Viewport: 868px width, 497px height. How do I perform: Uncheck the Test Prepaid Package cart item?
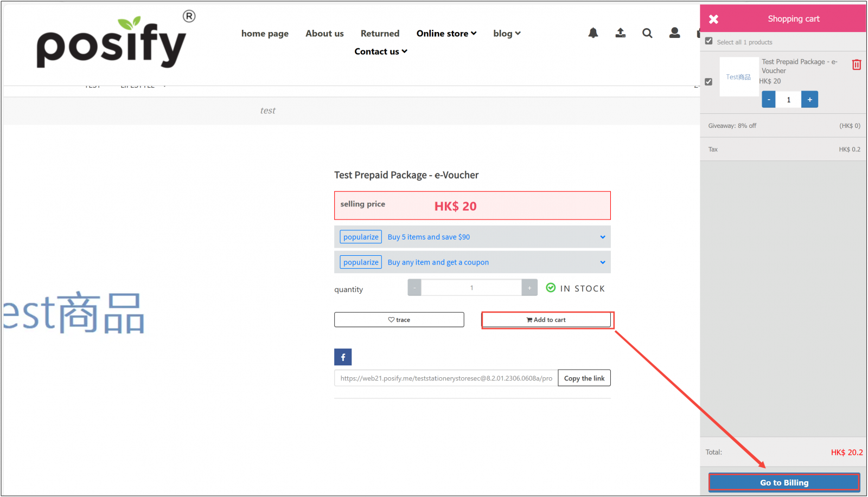pos(709,82)
